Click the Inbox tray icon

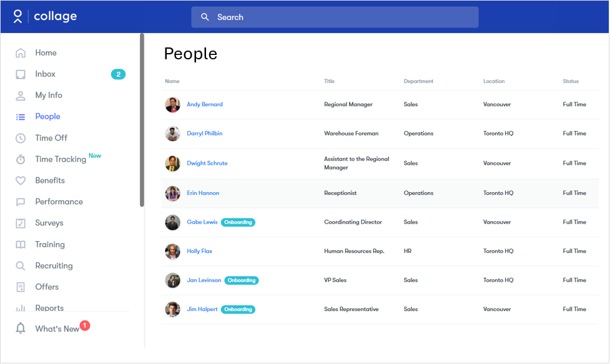[x=21, y=74]
